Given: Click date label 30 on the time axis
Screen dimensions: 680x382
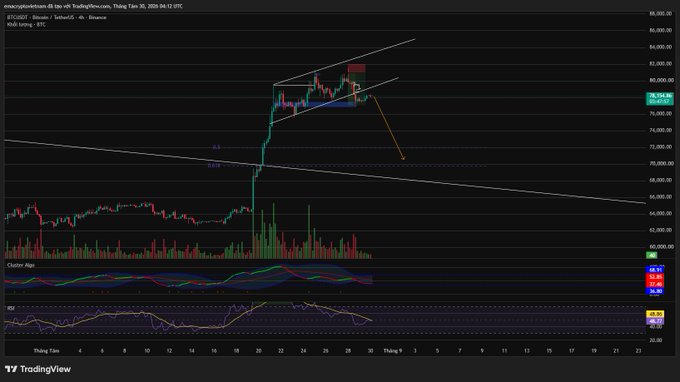Looking at the screenshot, I should [x=370, y=351].
